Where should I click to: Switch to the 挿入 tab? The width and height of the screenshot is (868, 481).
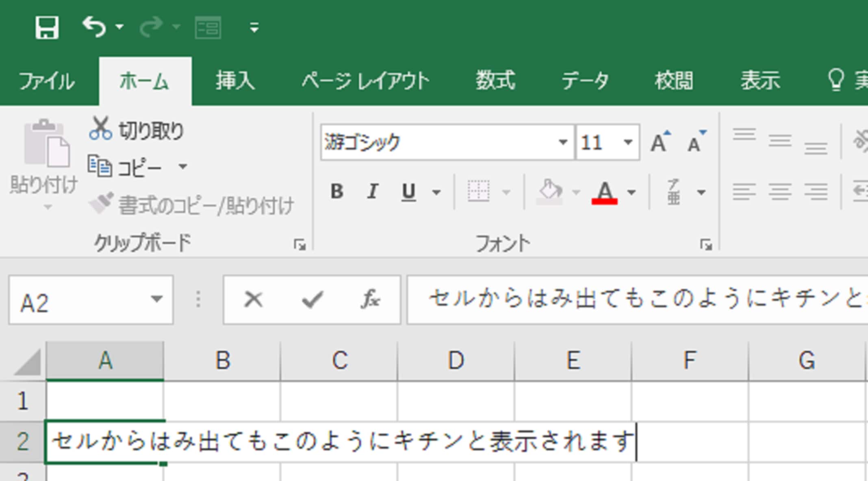pos(235,80)
